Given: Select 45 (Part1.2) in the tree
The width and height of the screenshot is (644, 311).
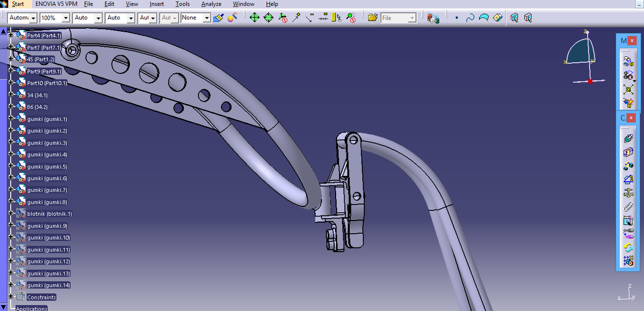Looking at the screenshot, I should (41, 59).
